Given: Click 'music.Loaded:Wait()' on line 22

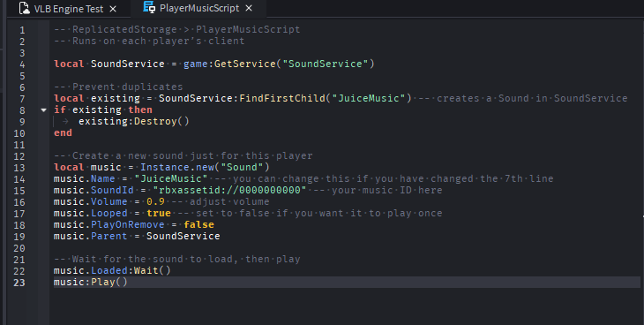Looking at the screenshot, I should pyautogui.click(x=112, y=270).
